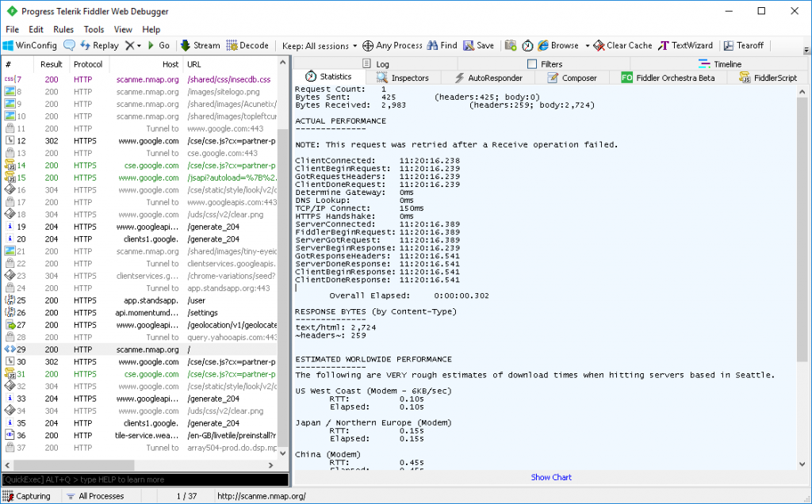Select session 12 www.google.com 302
The width and height of the screenshot is (812, 504).
pyautogui.click(x=140, y=141)
